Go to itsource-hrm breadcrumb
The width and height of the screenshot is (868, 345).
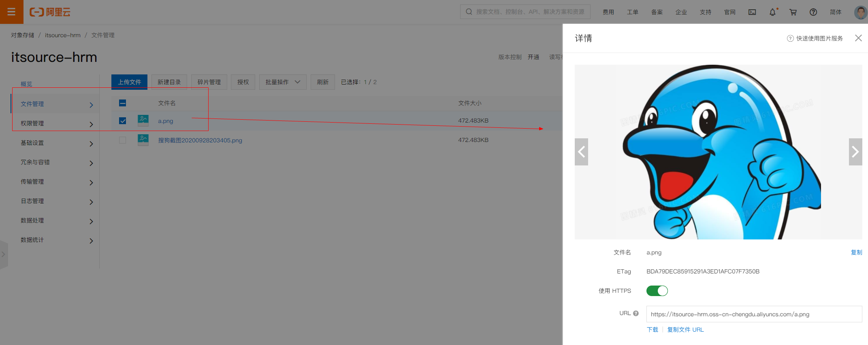[63, 35]
